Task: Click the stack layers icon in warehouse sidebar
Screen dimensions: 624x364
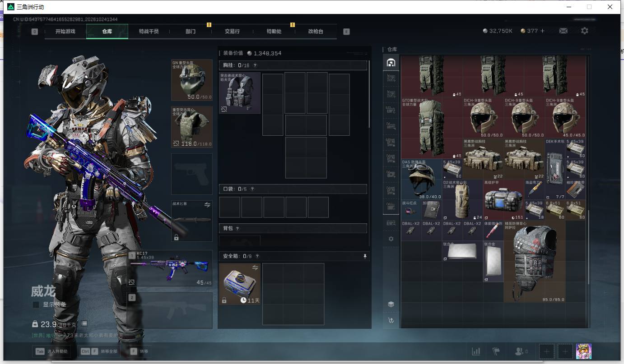Action: tap(391, 304)
